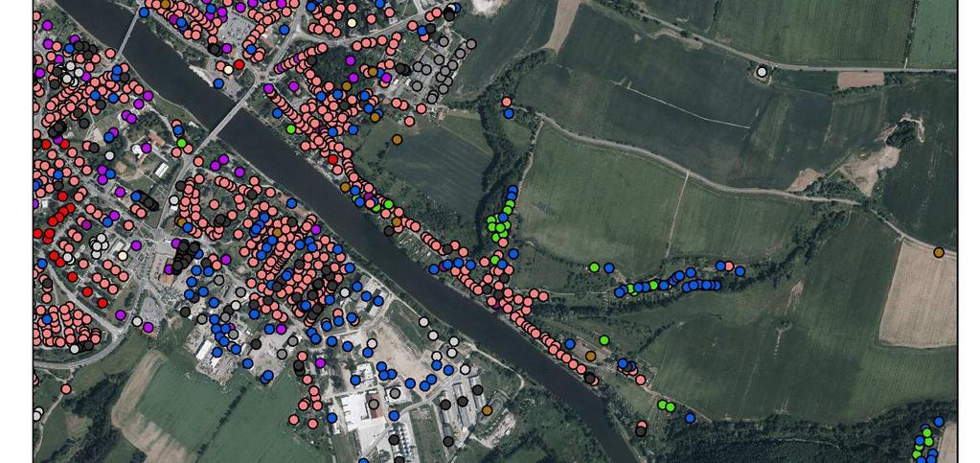Image resolution: width=980 pixels, height=463 pixels.
Task: Select the blue marker beside the car park near the bridge
Action: click(218, 83)
